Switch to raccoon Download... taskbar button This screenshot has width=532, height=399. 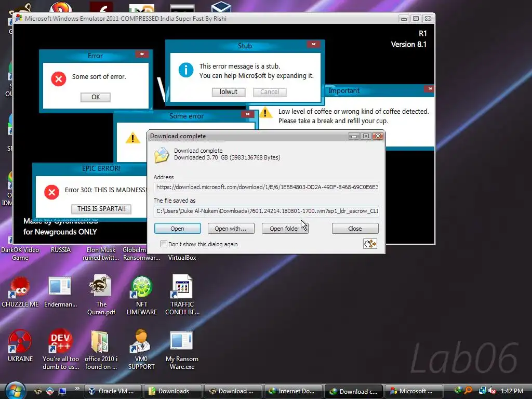click(233, 391)
